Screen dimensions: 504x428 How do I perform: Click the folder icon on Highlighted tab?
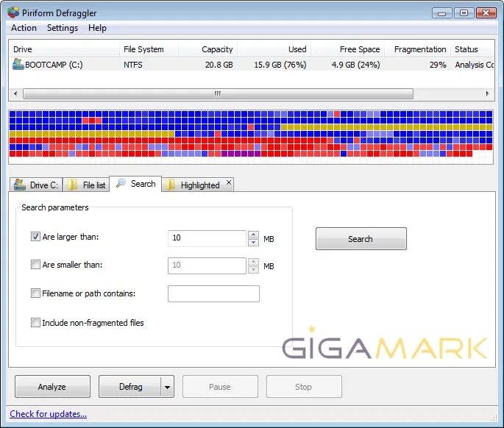170,185
